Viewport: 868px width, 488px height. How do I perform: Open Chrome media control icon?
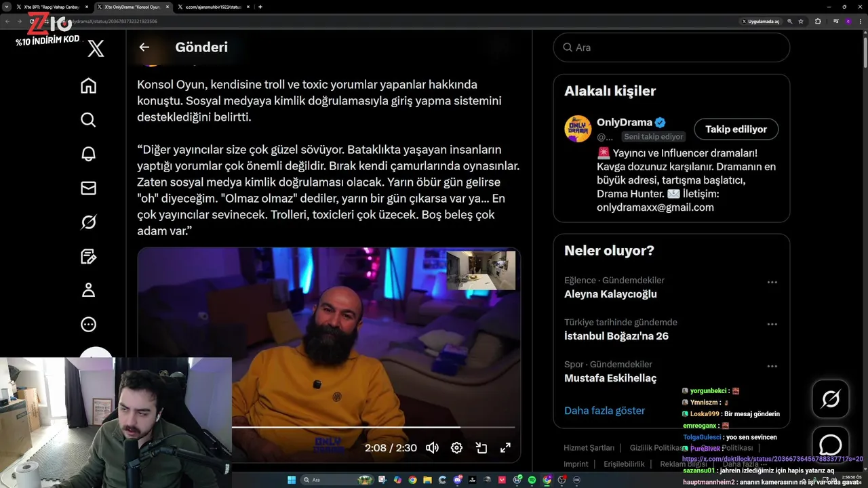[836, 22]
